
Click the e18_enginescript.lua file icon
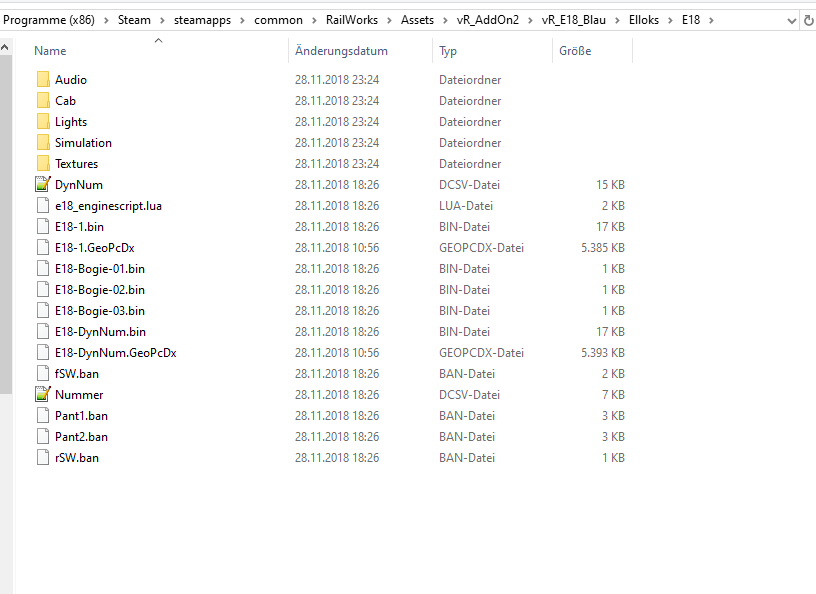pos(43,206)
